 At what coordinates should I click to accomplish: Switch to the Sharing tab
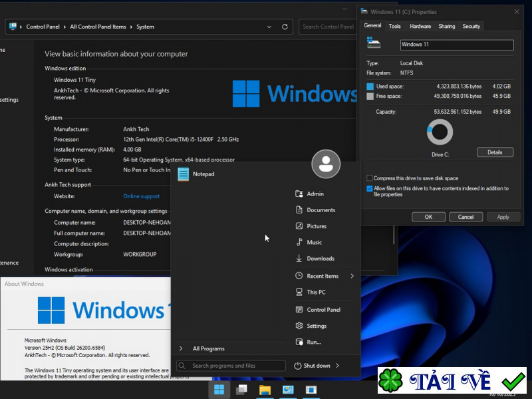pos(446,26)
